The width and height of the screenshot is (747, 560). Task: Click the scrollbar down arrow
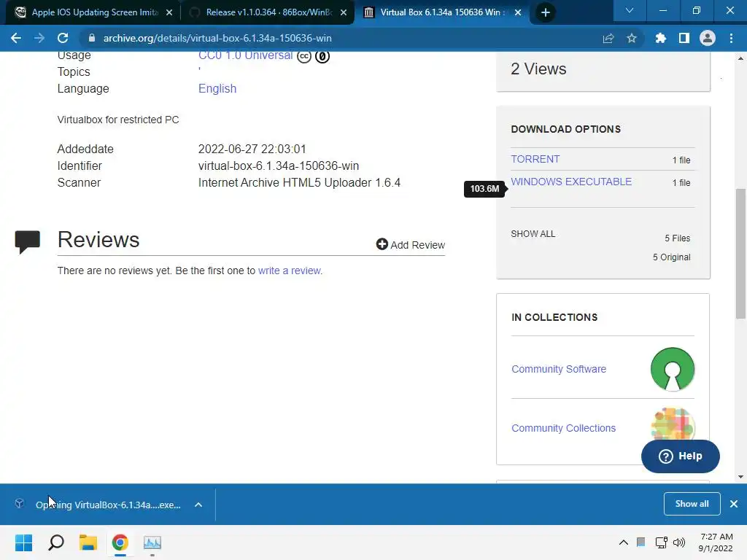[740, 477]
